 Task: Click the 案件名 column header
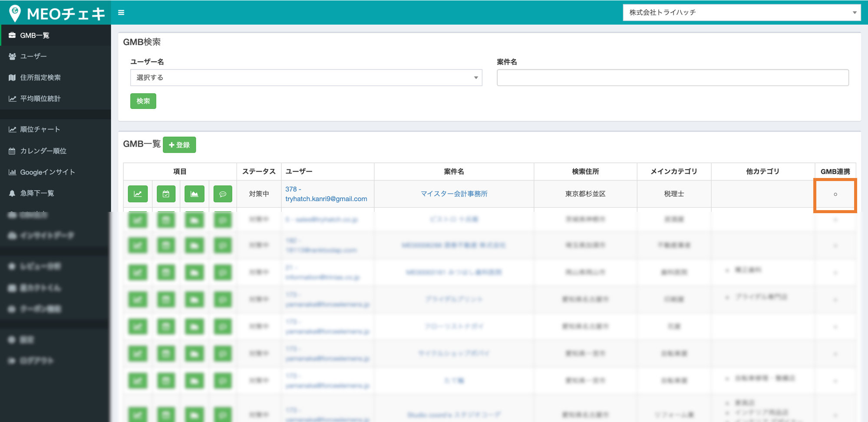click(x=454, y=171)
